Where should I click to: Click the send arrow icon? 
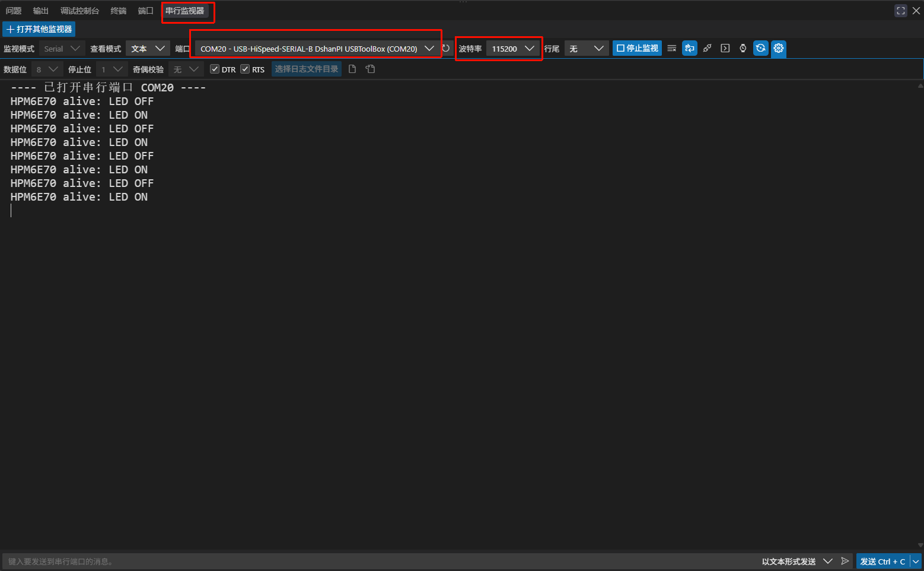pos(845,561)
